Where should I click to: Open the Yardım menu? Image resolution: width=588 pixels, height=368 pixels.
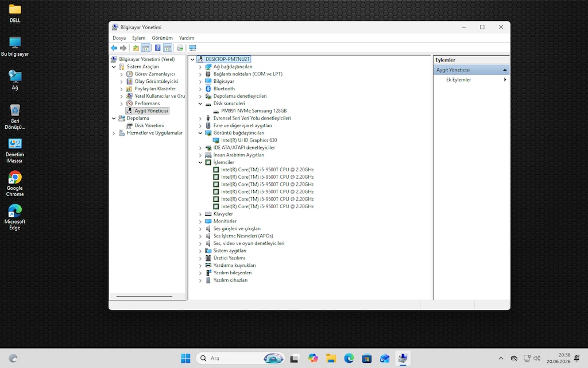click(187, 38)
